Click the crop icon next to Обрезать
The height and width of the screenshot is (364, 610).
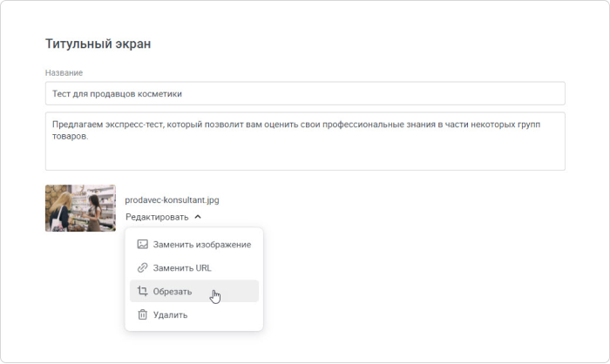(142, 291)
